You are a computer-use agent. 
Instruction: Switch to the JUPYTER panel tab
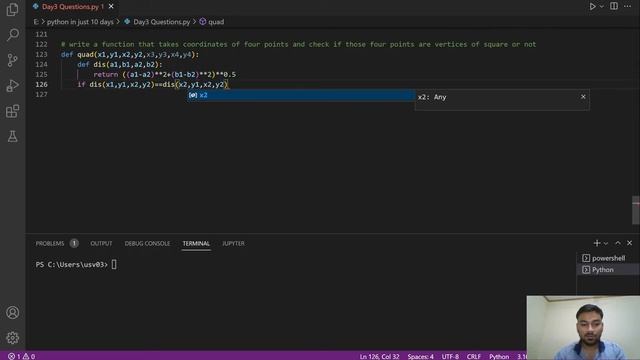coord(233,243)
